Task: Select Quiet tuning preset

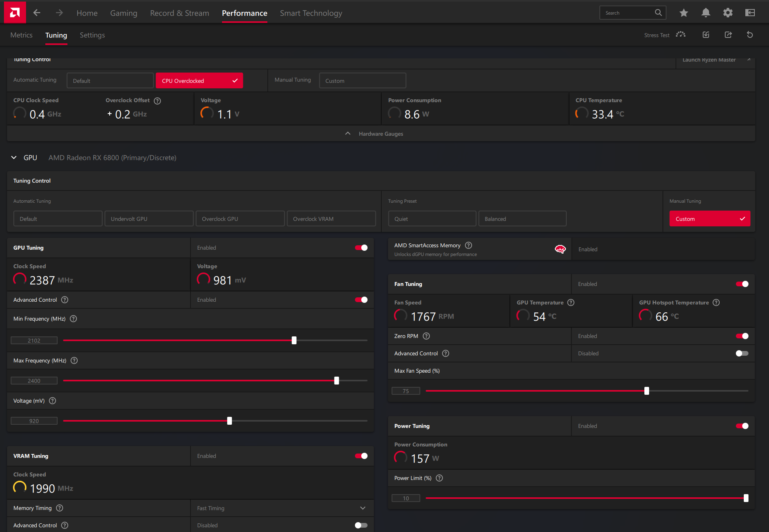Action: point(432,218)
